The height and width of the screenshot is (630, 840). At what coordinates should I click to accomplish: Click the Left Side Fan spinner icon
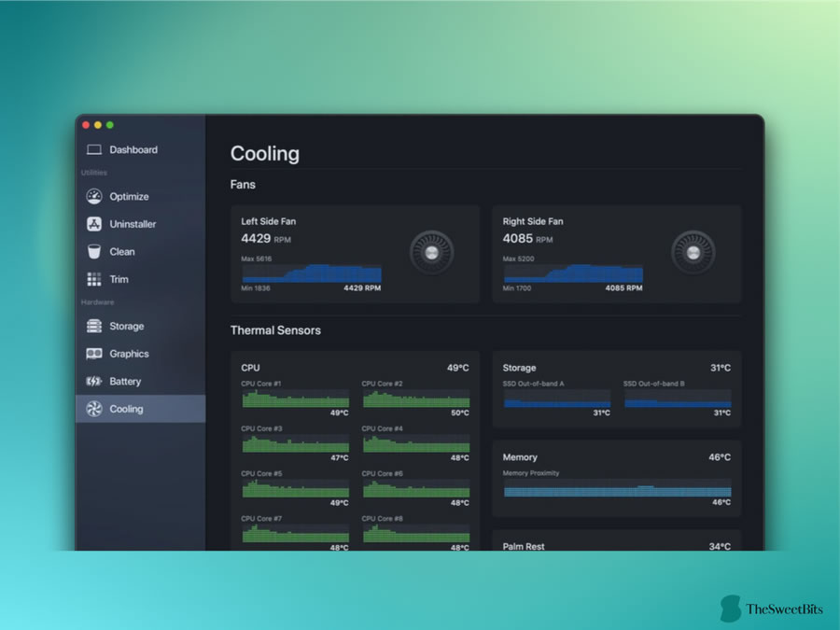coord(432,252)
